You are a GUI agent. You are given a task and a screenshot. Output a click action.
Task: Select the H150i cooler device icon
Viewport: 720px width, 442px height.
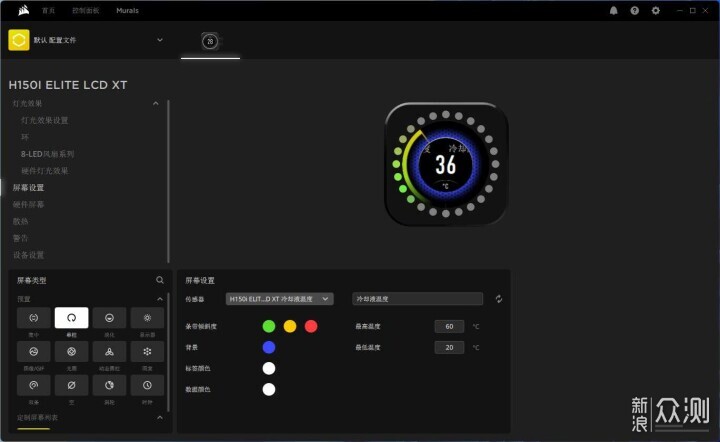pyautogui.click(x=210, y=41)
